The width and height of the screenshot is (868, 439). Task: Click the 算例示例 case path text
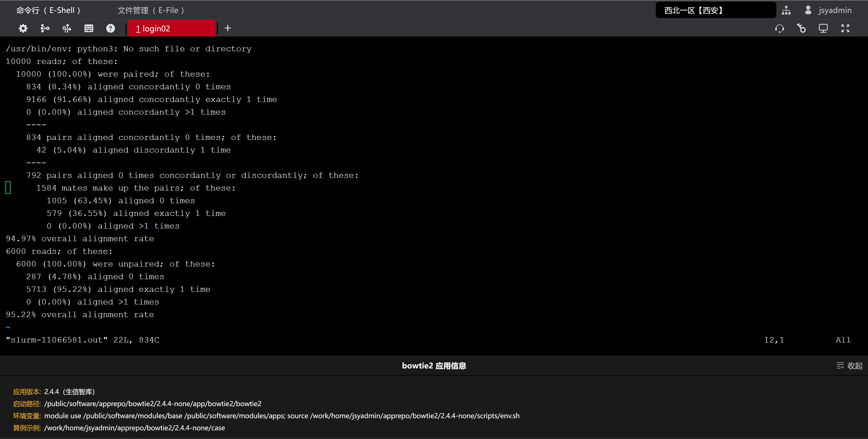(134, 428)
